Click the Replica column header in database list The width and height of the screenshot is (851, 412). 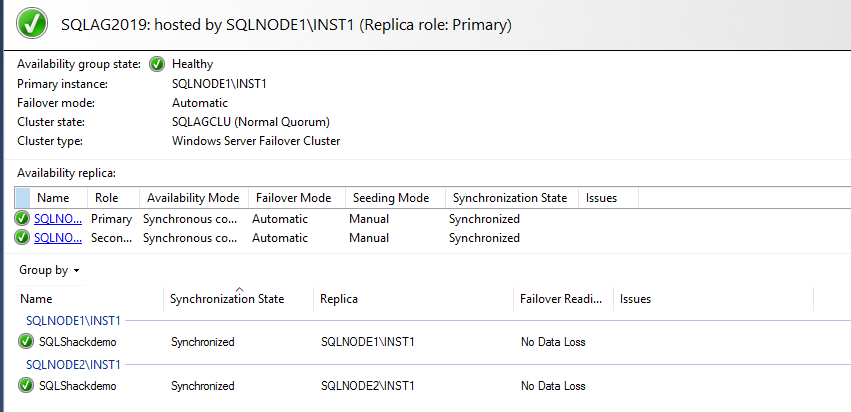point(339,299)
